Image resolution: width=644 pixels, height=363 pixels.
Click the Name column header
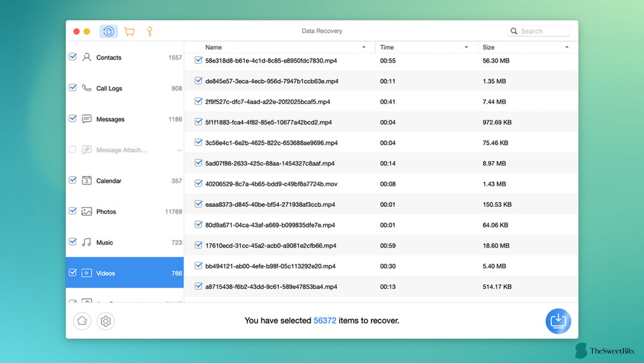279,47
